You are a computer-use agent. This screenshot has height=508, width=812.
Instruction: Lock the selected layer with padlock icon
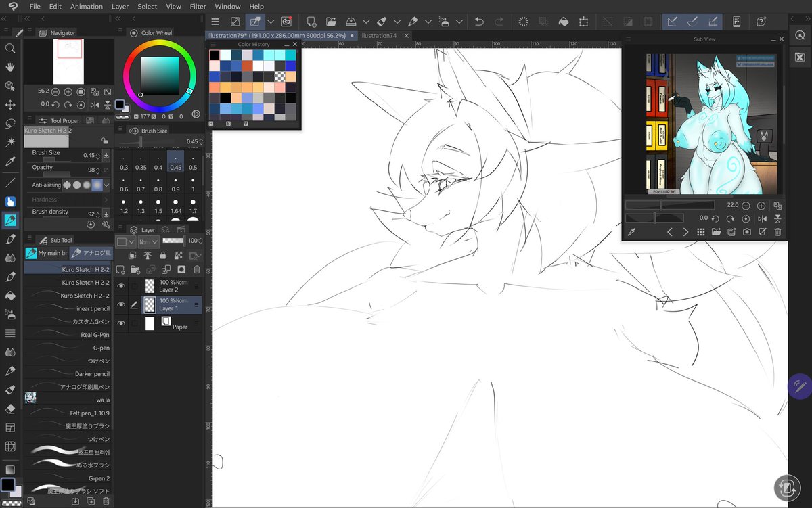(x=162, y=256)
